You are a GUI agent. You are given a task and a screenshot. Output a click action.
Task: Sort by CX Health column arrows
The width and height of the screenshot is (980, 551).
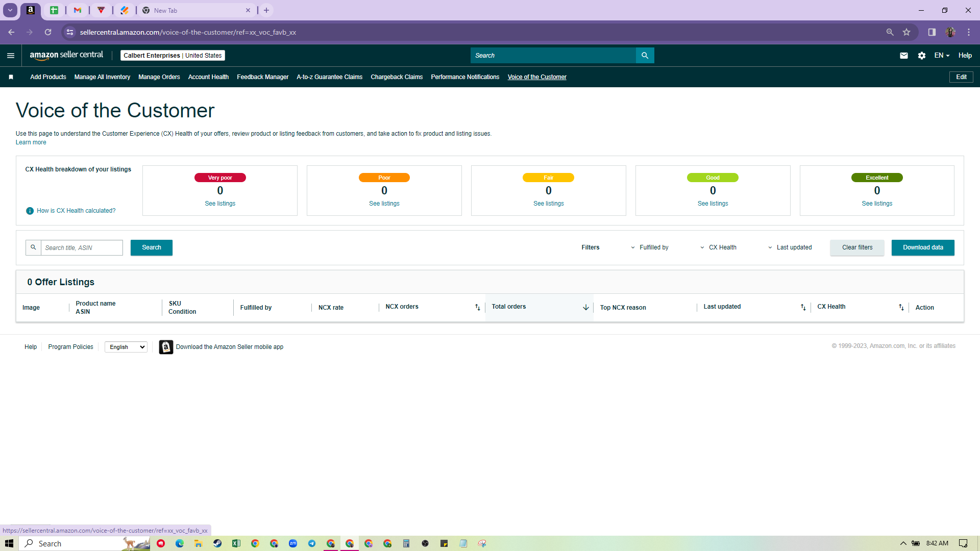point(901,307)
